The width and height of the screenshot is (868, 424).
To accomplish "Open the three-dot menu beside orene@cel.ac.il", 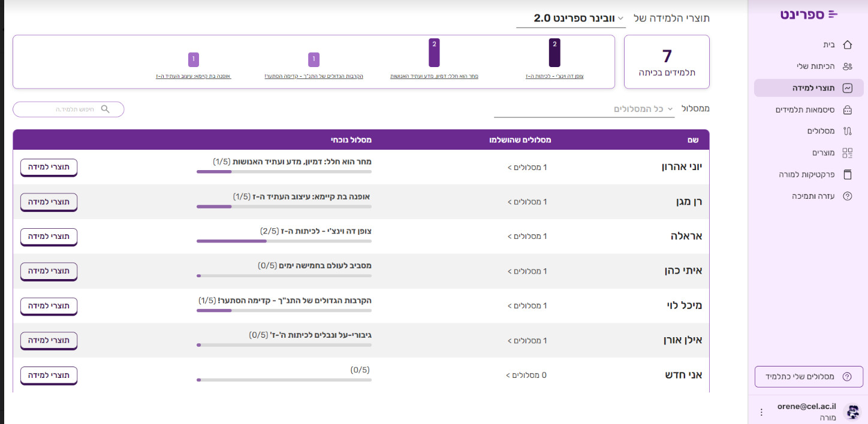I will tap(761, 412).
